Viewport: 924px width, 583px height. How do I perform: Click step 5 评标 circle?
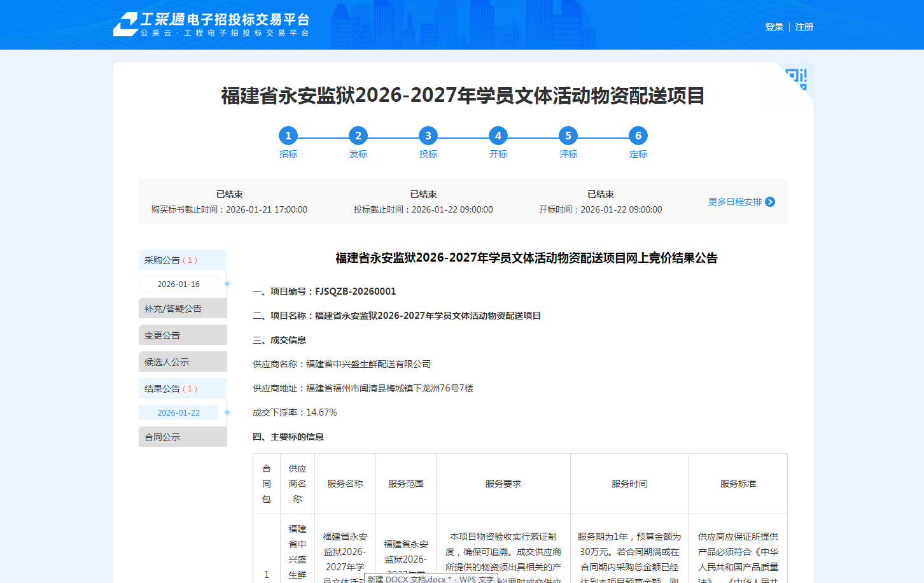pos(568,136)
